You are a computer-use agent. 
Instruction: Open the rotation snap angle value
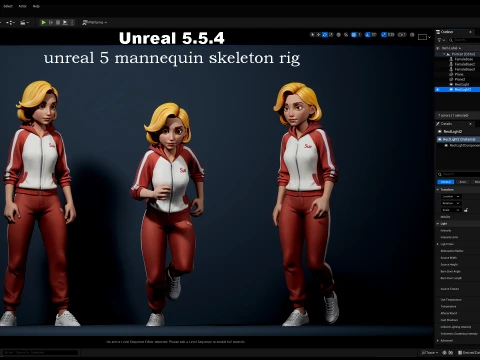point(374,35)
